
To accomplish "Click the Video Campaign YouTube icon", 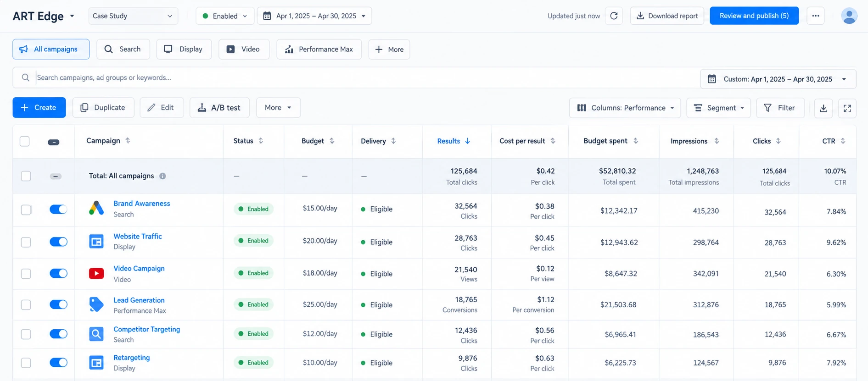I will click(96, 274).
